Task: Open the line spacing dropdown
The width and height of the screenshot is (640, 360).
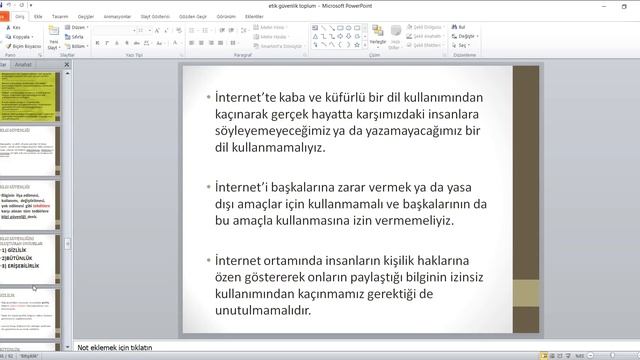Action: (x=244, y=31)
